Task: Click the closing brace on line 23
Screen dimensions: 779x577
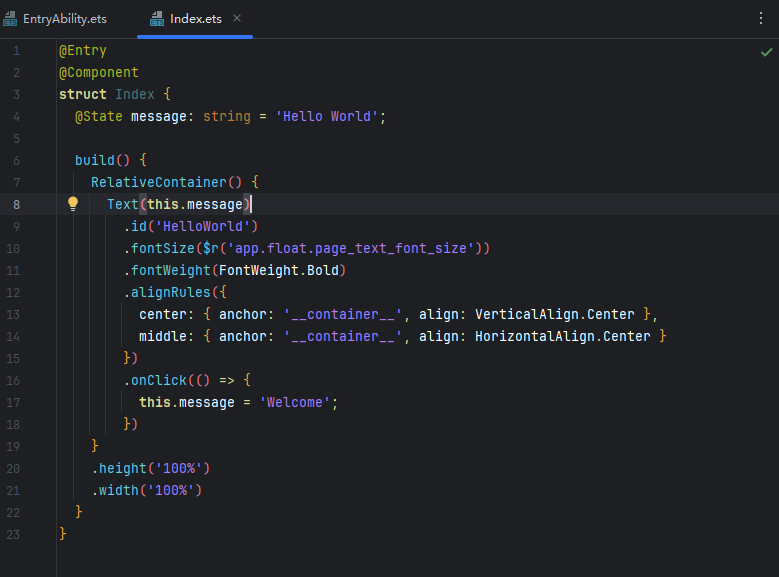Action: click(63, 534)
